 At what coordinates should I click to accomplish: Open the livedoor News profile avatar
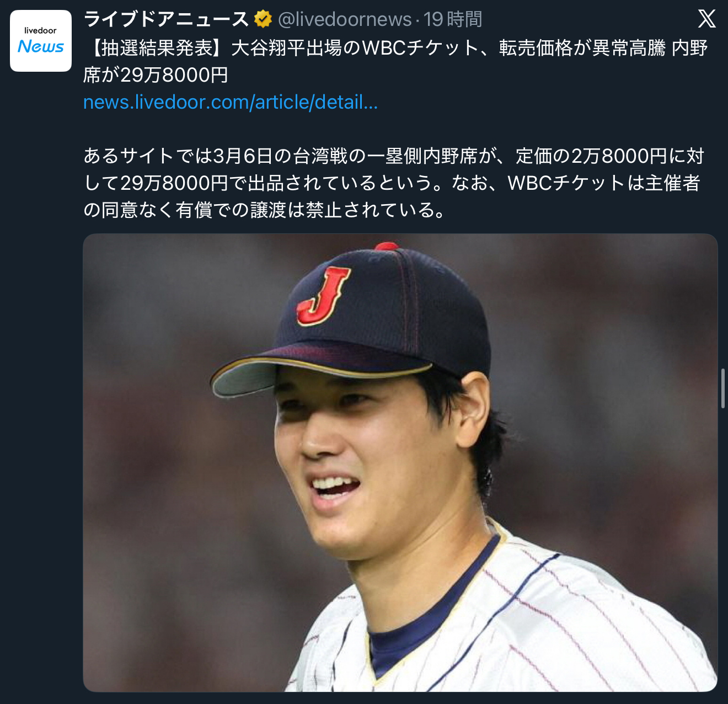tap(41, 41)
